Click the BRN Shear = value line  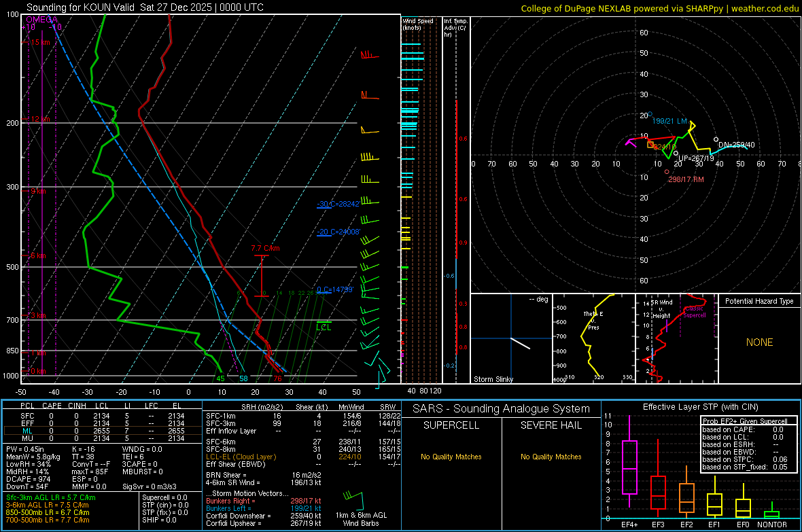(263, 475)
